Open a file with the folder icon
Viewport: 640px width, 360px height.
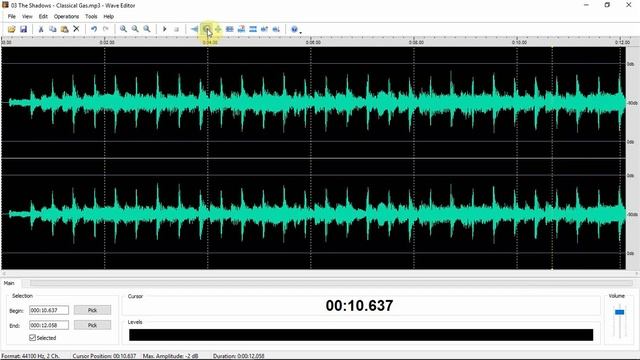11,29
